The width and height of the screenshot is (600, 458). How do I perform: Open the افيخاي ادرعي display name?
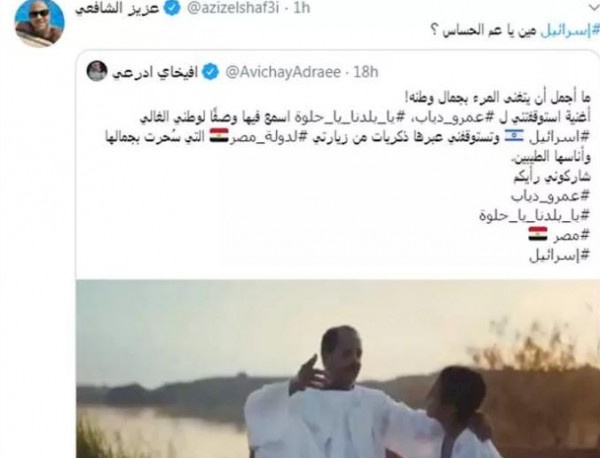point(155,72)
